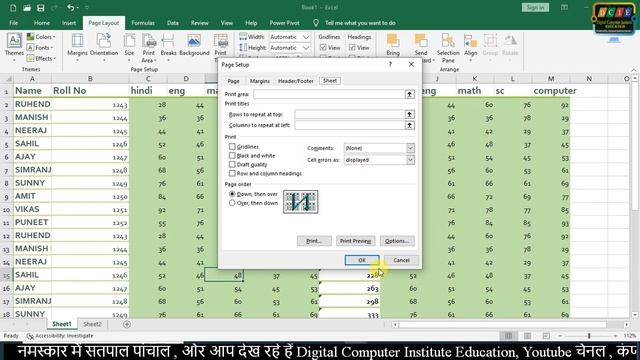Open the Height scale dropdown
The height and width of the screenshot is (360, 640).
coord(306,48)
